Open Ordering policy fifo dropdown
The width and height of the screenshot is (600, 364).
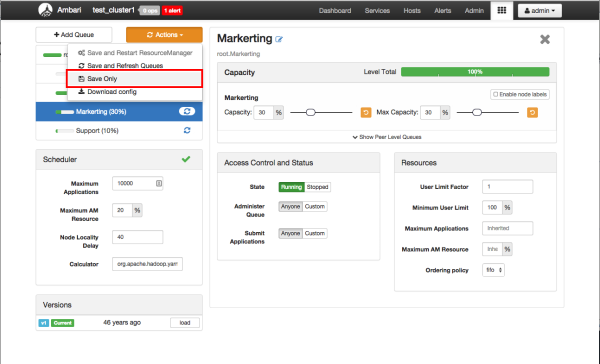(x=493, y=270)
